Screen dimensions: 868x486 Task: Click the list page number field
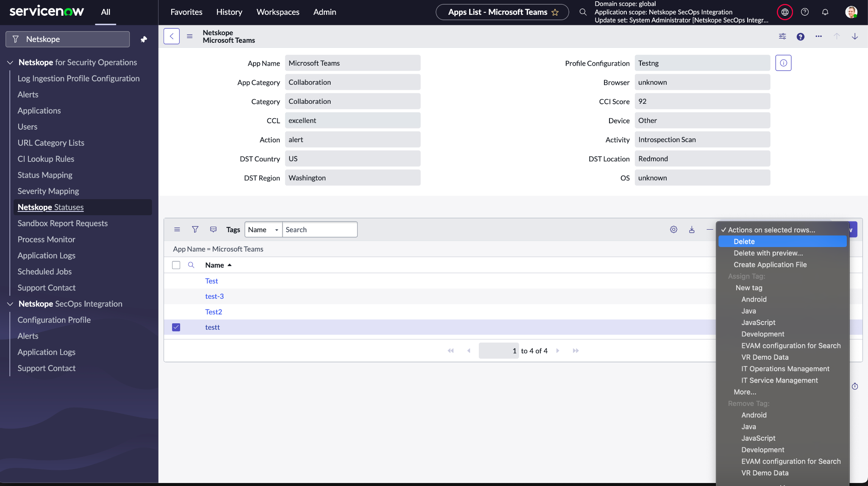498,350
